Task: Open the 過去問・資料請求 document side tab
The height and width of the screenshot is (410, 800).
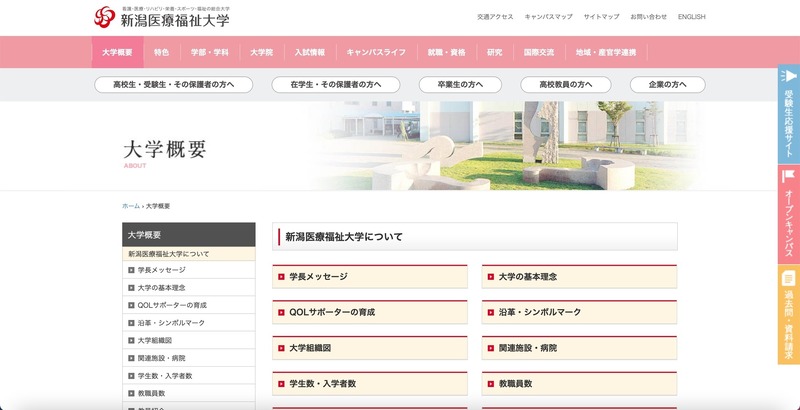Action: (788, 315)
